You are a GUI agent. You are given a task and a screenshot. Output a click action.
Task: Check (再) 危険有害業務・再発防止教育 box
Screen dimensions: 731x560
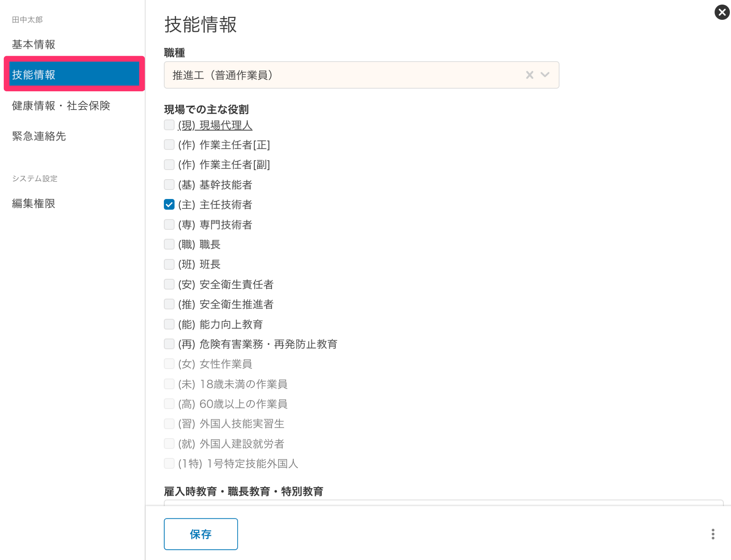169,344
